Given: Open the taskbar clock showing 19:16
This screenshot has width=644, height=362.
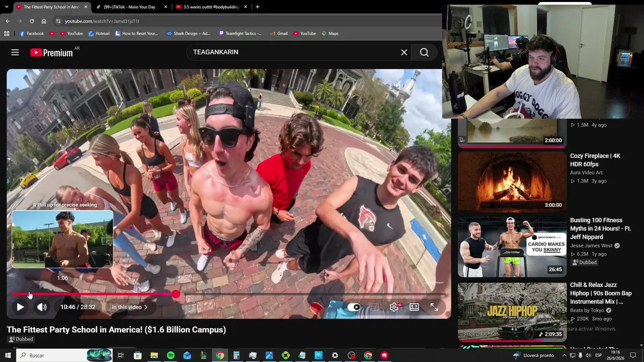Looking at the screenshot, I should tap(615, 355).
